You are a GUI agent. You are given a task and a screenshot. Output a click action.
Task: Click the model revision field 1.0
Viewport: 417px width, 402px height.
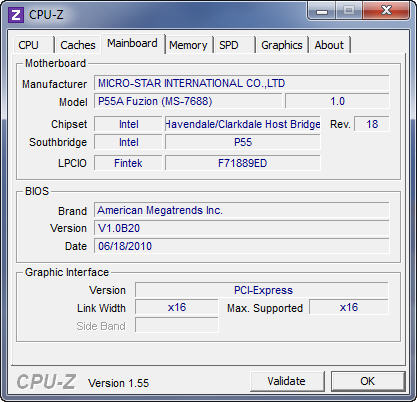337,101
